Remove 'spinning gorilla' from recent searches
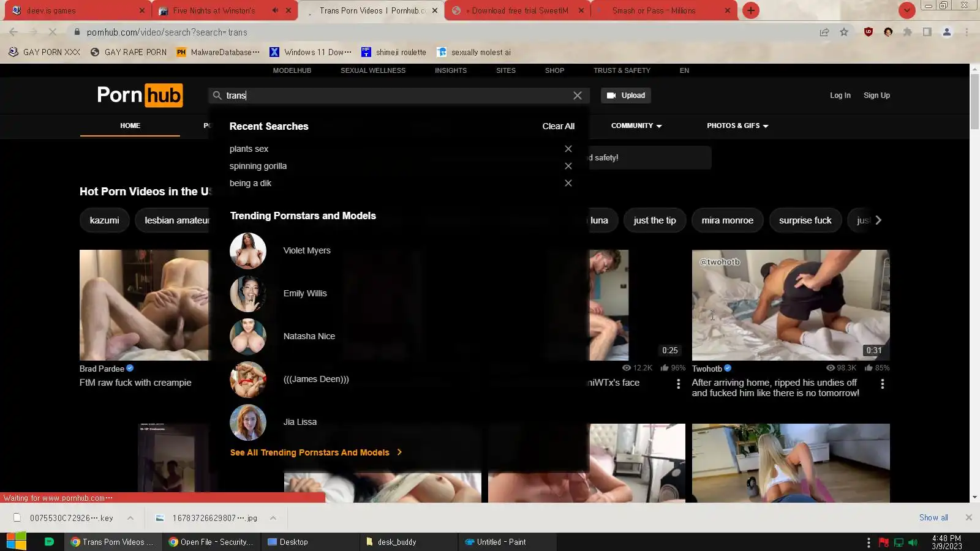This screenshot has height=551, width=980. point(568,166)
